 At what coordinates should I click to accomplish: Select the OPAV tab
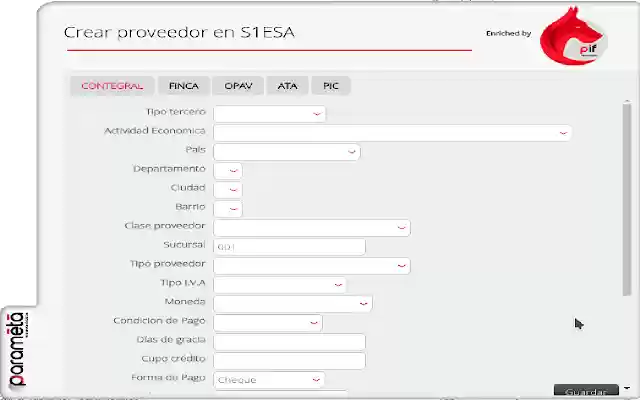tap(238, 86)
